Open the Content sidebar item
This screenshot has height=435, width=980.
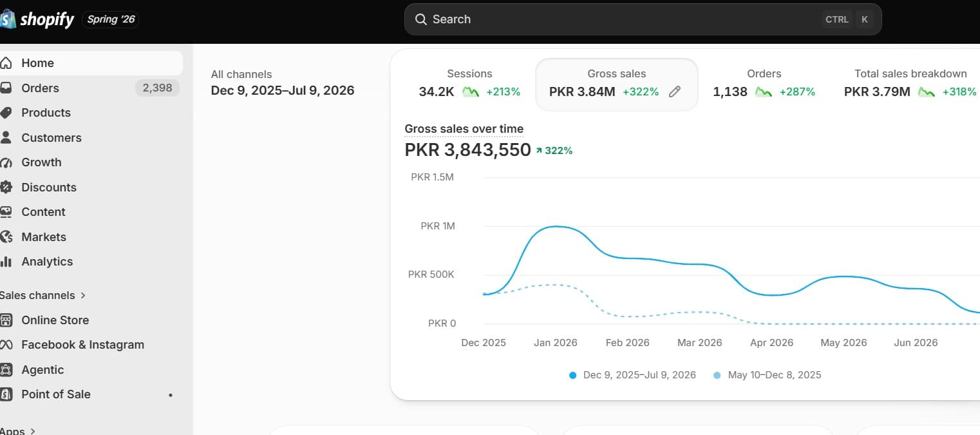tap(91, 212)
